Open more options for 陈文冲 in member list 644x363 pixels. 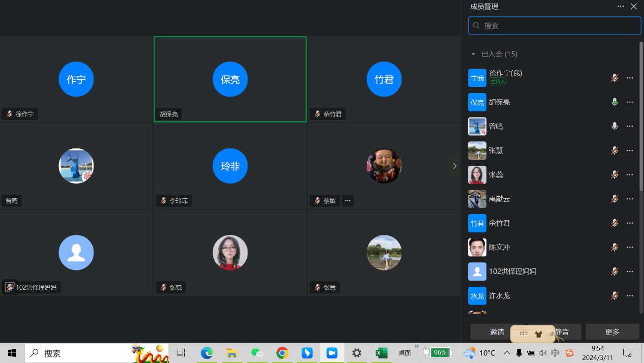click(x=630, y=247)
